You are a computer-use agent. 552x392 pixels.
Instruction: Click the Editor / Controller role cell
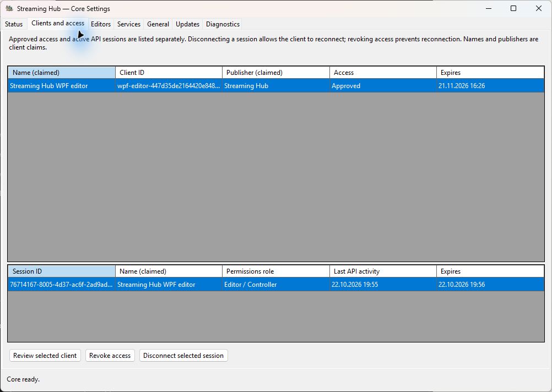point(276,284)
